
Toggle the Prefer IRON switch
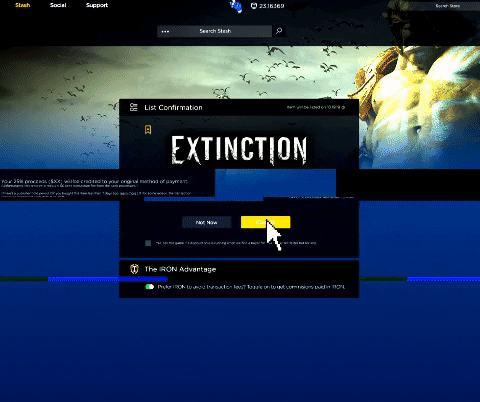(x=149, y=287)
